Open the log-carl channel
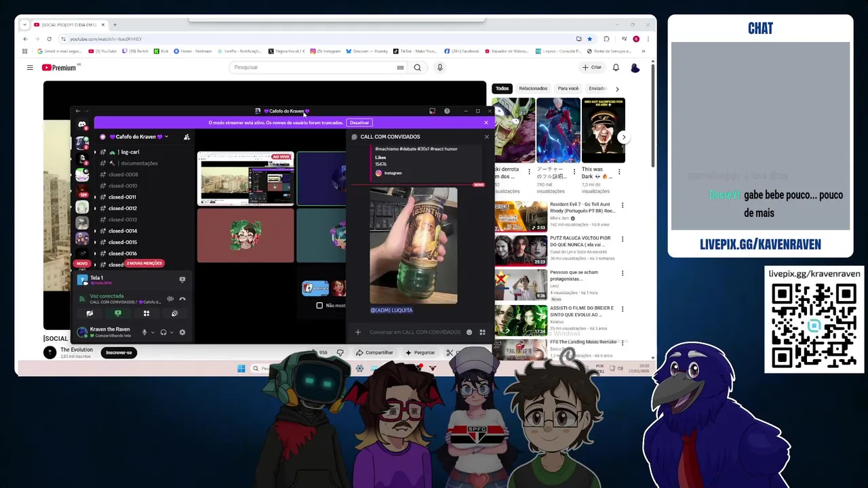The image size is (868, 488). 130,152
